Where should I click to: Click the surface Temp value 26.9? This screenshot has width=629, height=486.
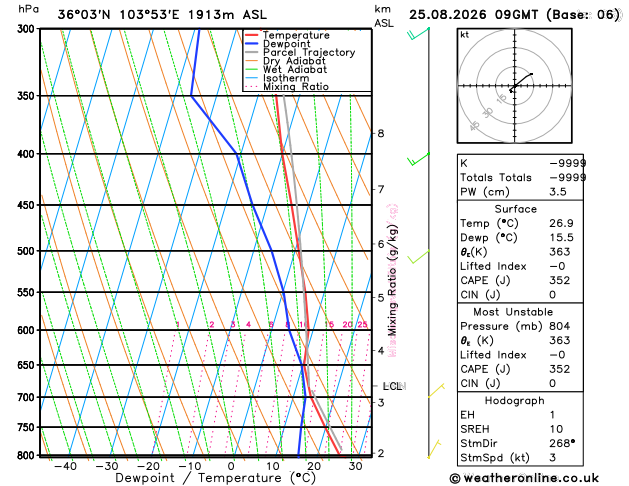point(561,223)
